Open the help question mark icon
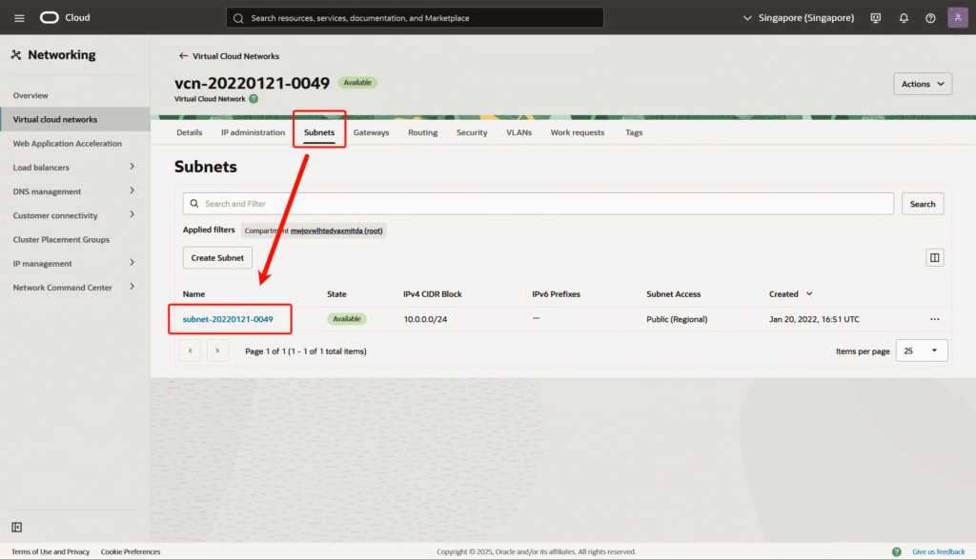 pyautogui.click(x=930, y=18)
